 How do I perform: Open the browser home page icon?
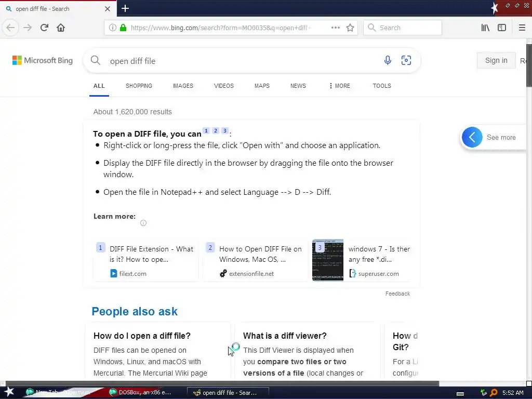click(x=61, y=28)
